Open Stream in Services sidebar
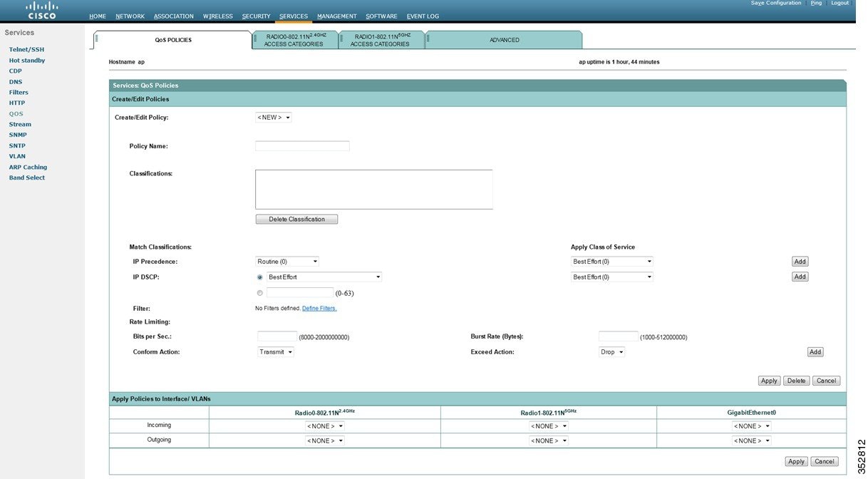This screenshot has height=479, width=868. point(20,125)
